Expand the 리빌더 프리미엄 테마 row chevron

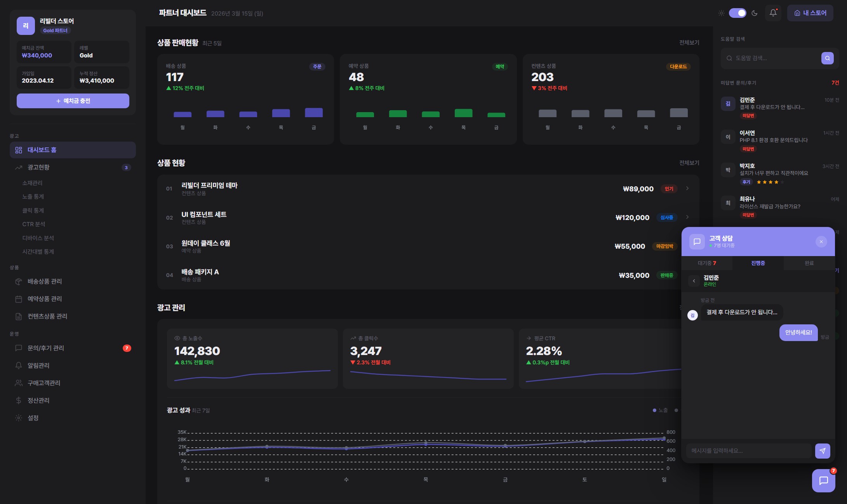click(687, 189)
